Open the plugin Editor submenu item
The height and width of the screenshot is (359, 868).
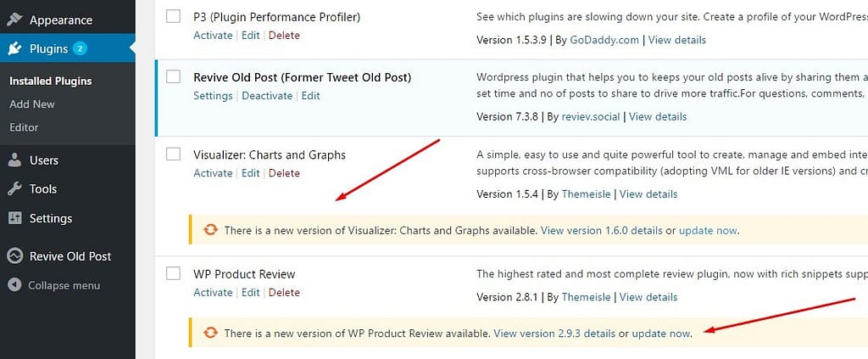24,127
